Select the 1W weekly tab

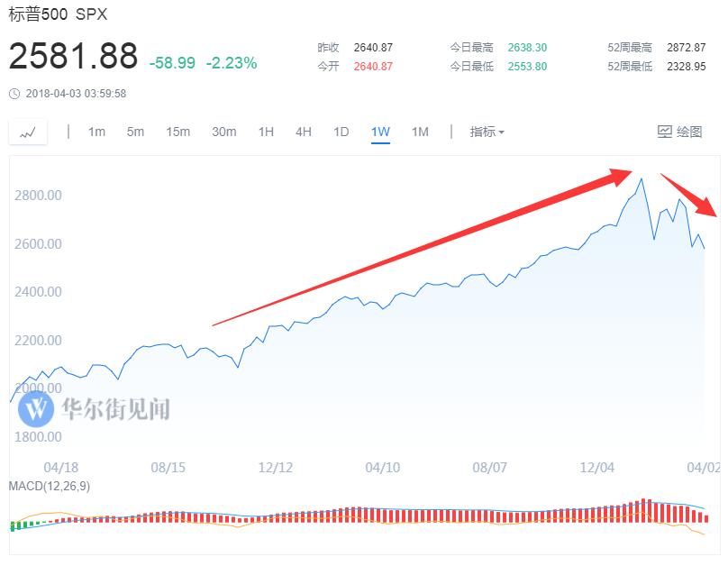380,132
